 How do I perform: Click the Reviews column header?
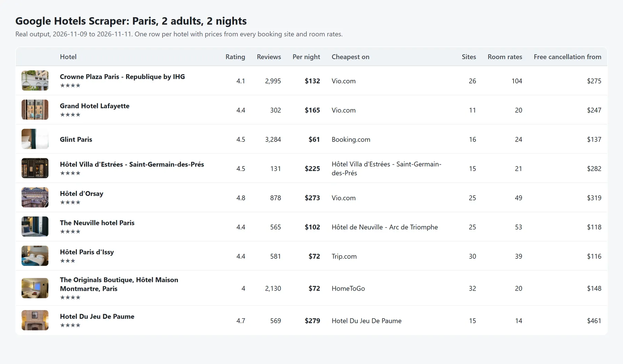tap(269, 57)
